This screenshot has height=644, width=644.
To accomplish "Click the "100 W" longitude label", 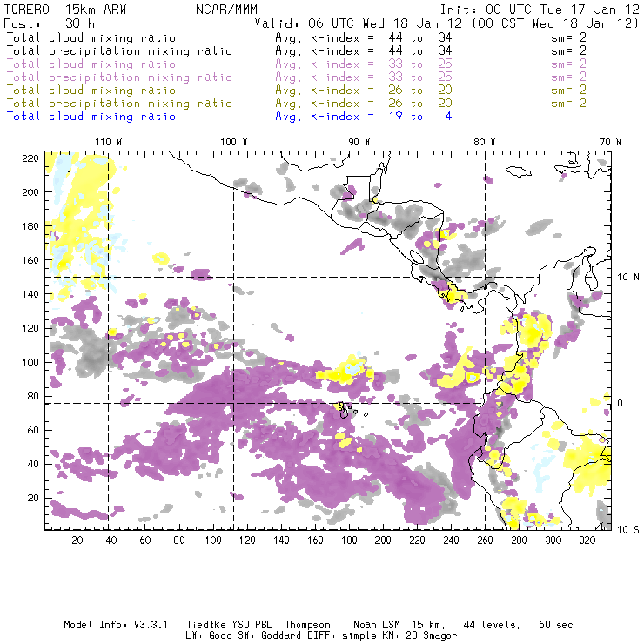I will (234, 142).
